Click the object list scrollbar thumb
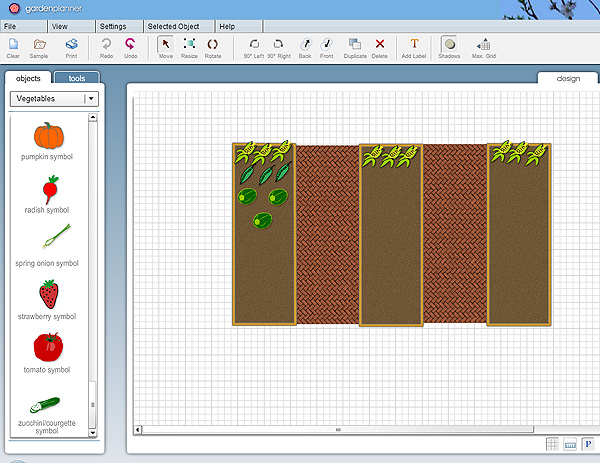Viewport: 600px width, 463px height. coord(93,404)
